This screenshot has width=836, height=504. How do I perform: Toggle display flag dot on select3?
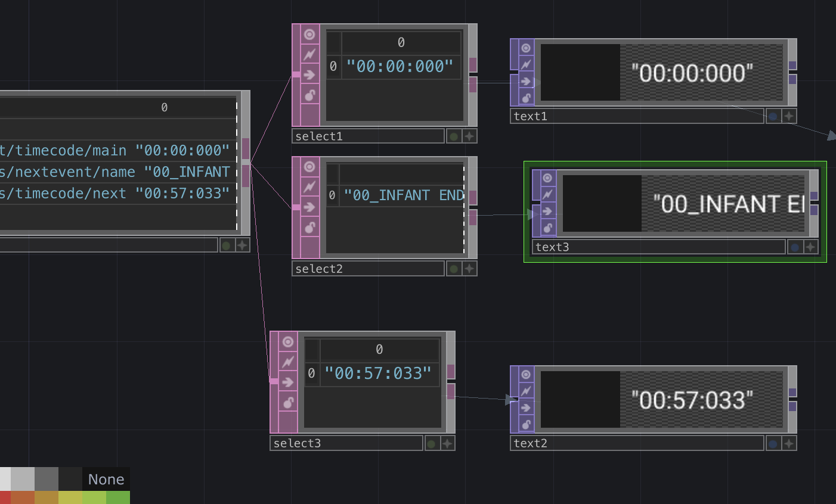click(431, 443)
